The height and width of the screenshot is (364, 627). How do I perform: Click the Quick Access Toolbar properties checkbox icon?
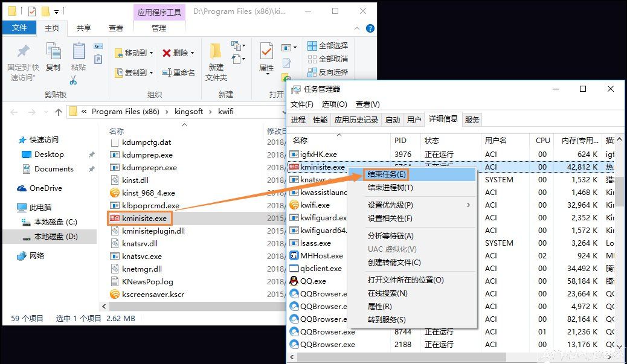pos(32,11)
